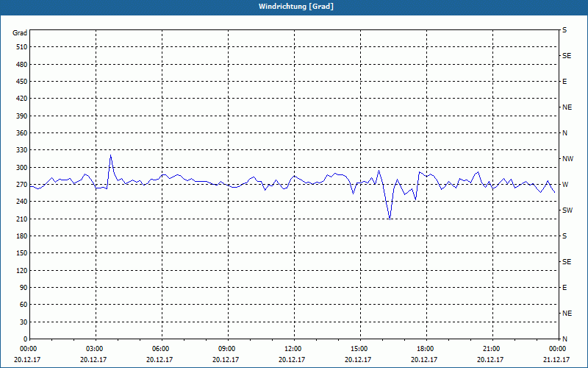Viewport: 588px width, 368px height.
Task: Select the y-axis value '210'
Action: tap(22, 219)
